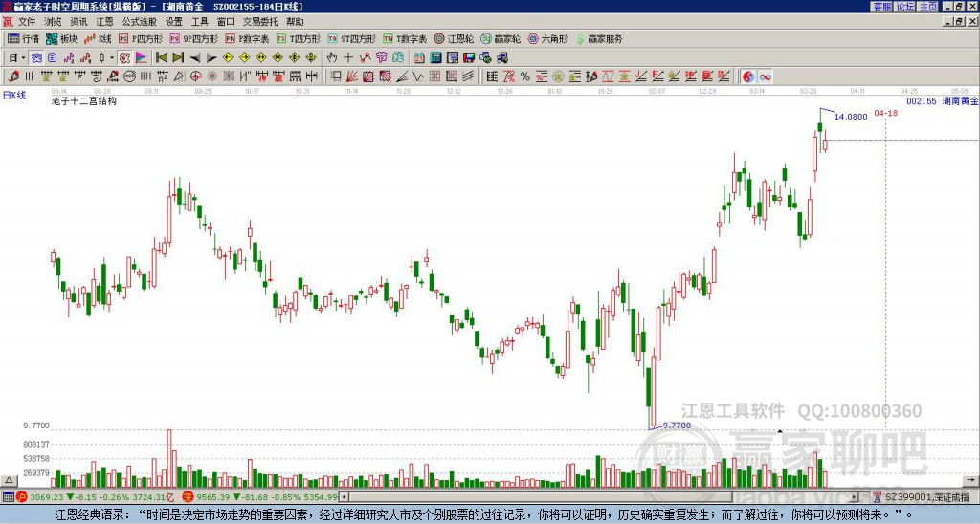
Task: Open the P四方形 square tool
Action: tap(141, 38)
